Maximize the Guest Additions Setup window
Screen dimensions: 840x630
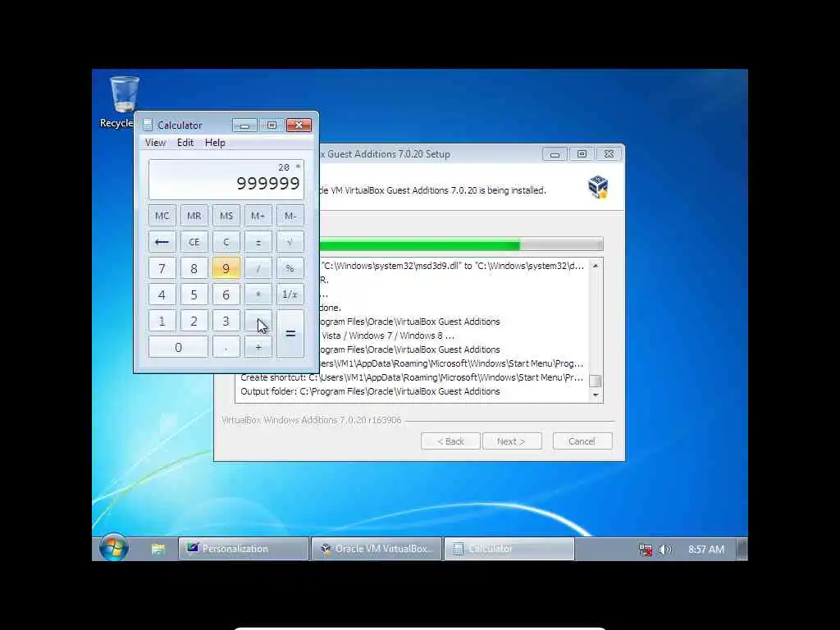point(582,154)
